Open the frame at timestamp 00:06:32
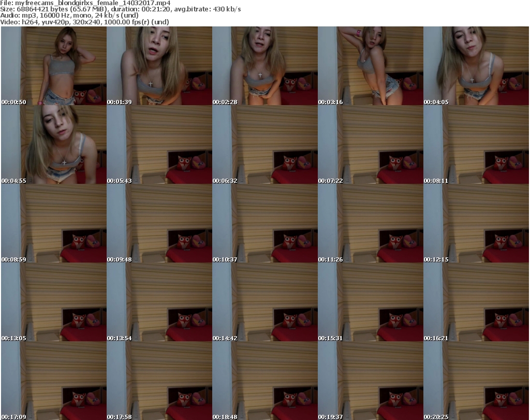Screen dimensions: 530x420 [x=264, y=144]
